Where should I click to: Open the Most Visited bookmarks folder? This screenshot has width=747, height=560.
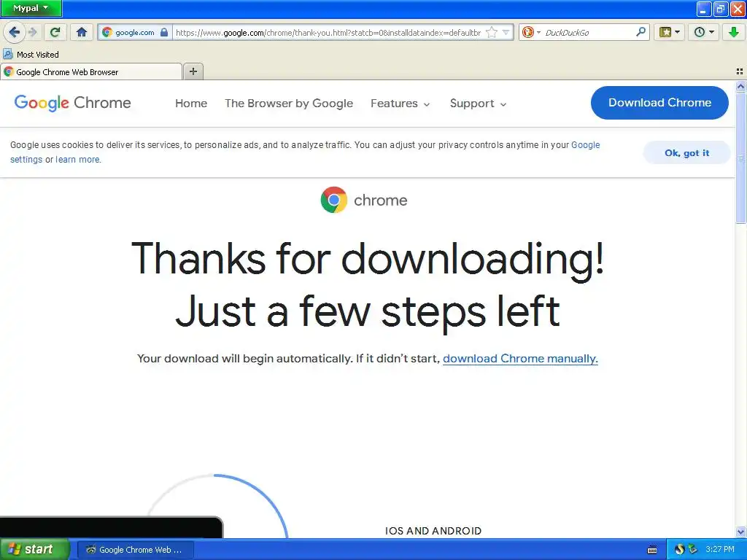point(31,54)
